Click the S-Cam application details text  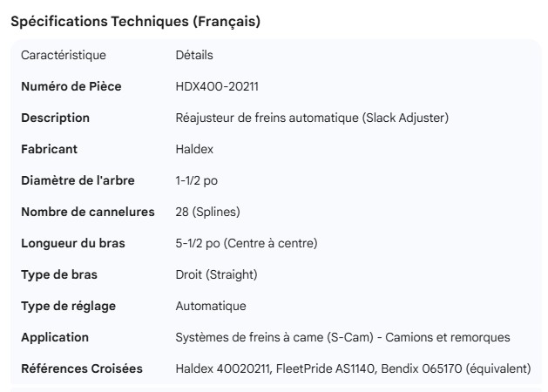tap(342, 338)
